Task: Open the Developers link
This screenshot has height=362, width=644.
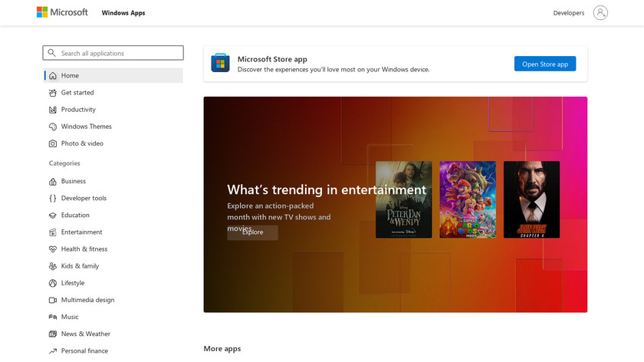Action: pos(568,13)
